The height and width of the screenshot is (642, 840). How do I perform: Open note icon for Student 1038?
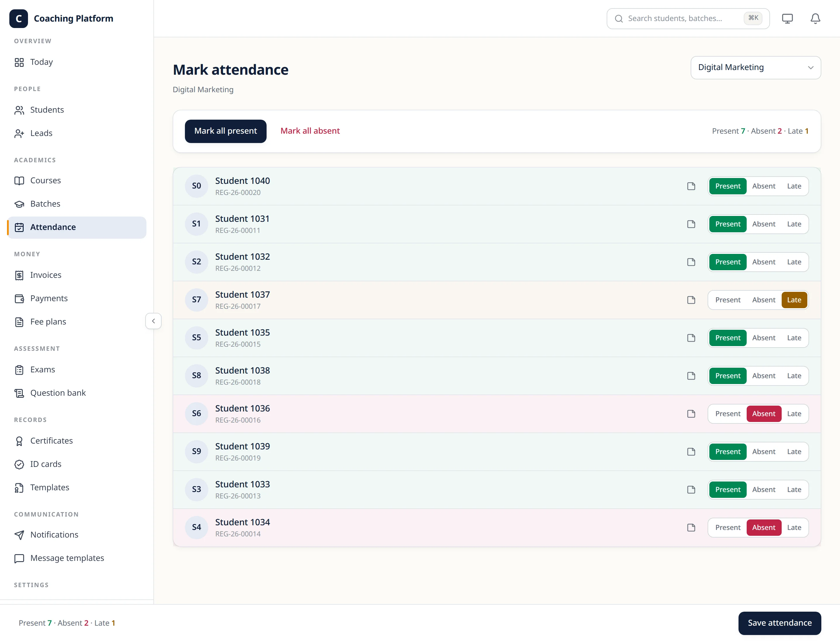(691, 376)
